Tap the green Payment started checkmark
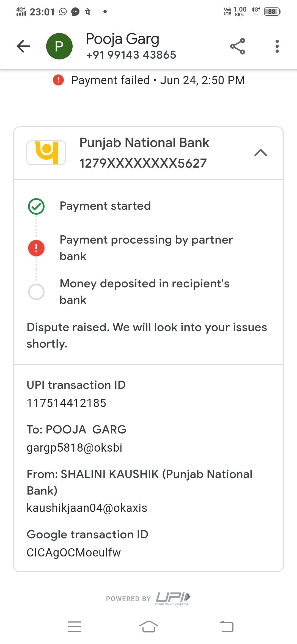Viewport: 297px width, 644px height. coord(36,206)
